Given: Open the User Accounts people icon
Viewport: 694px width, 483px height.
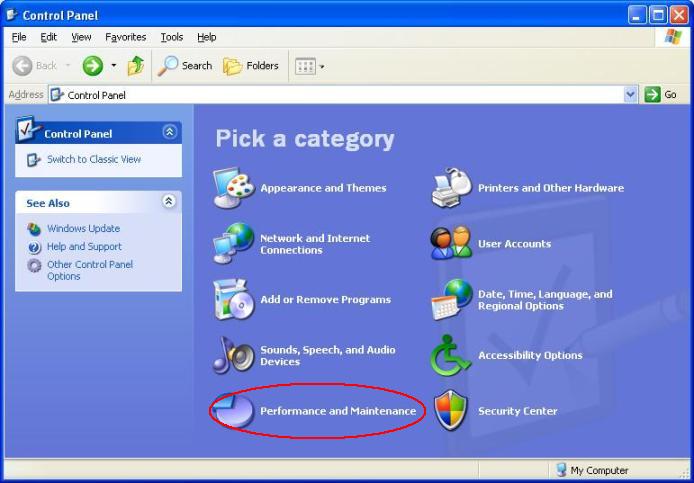Looking at the screenshot, I should pos(451,243).
